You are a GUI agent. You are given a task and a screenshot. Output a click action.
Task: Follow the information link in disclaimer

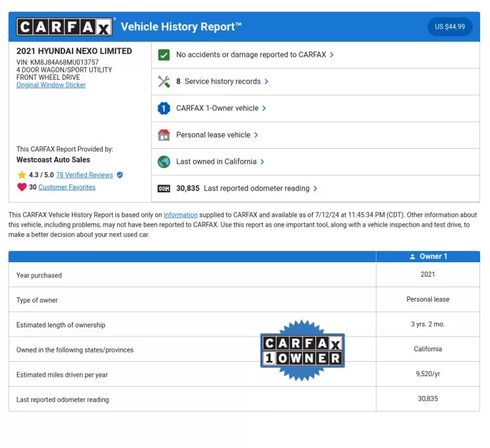pos(181,215)
